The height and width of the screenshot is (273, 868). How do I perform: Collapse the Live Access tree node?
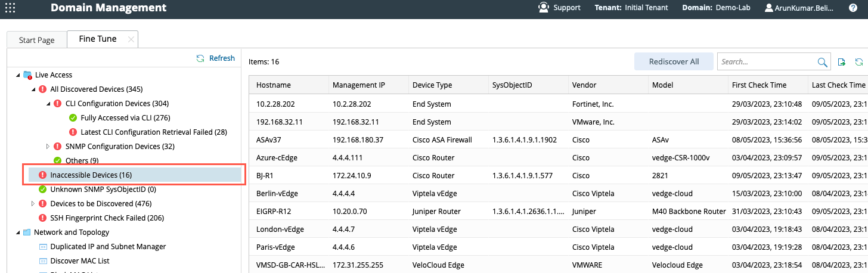coord(17,75)
